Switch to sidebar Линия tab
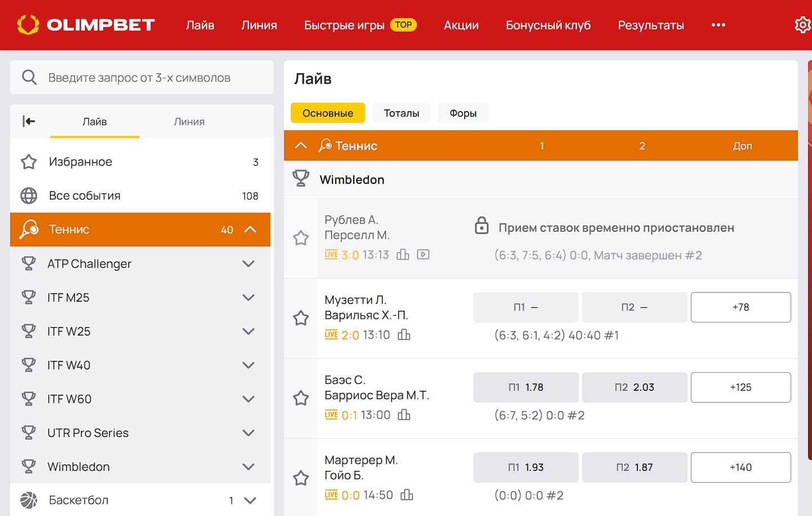Image resolution: width=812 pixels, height=516 pixels. click(189, 121)
